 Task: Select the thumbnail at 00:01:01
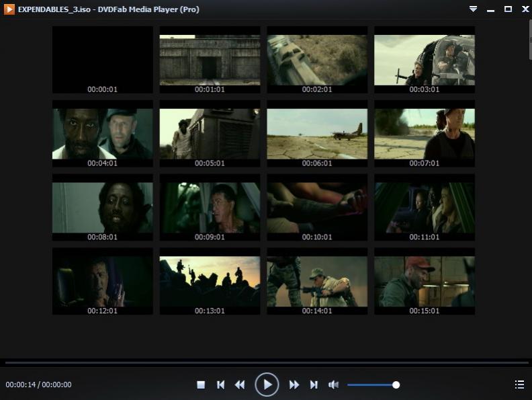[210, 60]
